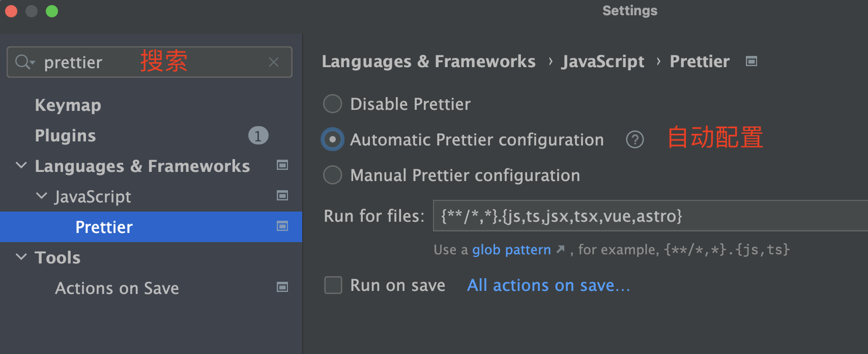
Task: Click the Prettier breadcrumb
Action: pos(700,62)
